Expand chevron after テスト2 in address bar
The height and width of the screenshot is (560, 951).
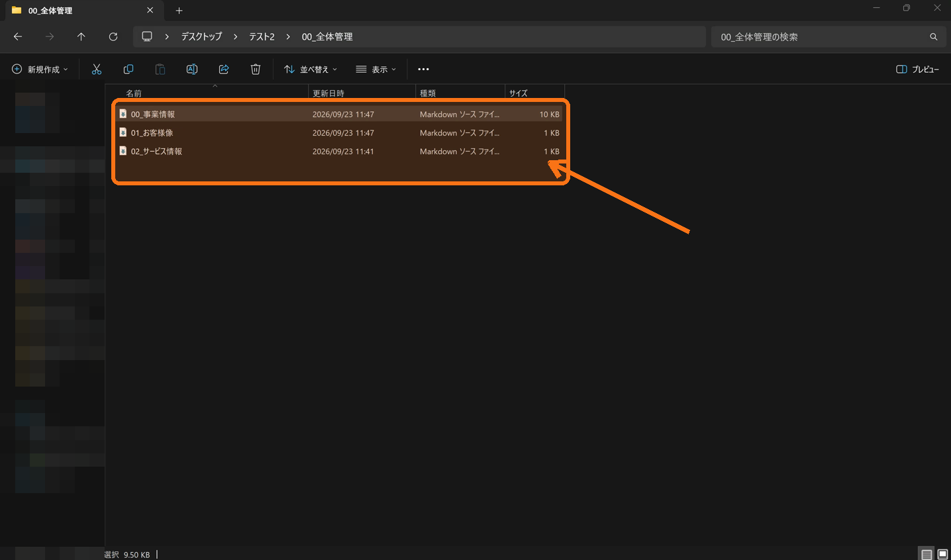pyautogui.click(x=288, y=37)
